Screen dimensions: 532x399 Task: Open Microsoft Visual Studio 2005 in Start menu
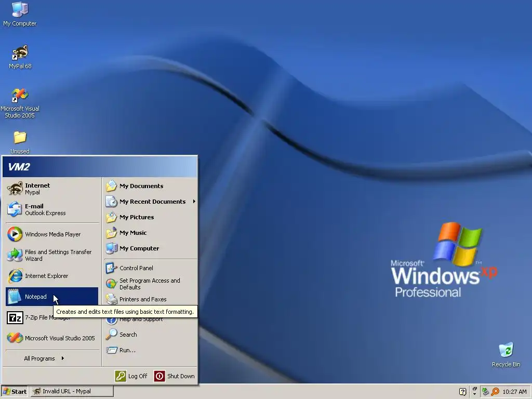pyautogui.click(x=52, y=338)
